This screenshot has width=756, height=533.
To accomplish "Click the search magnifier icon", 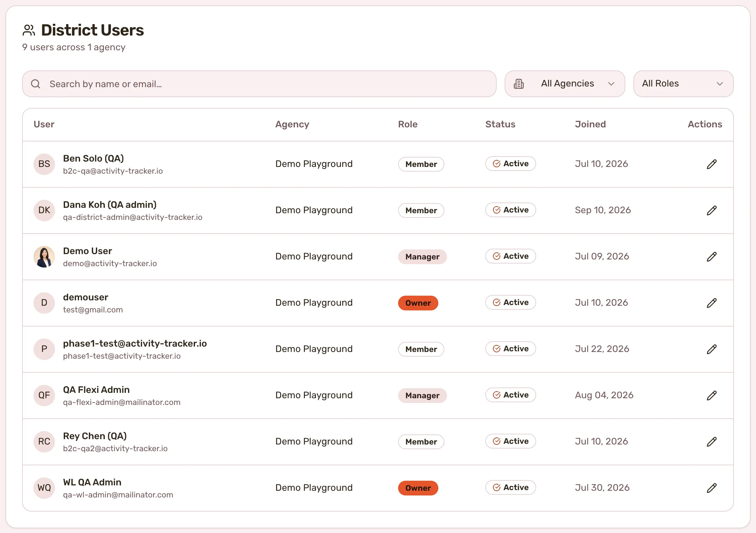I will [x=36, y=84].
